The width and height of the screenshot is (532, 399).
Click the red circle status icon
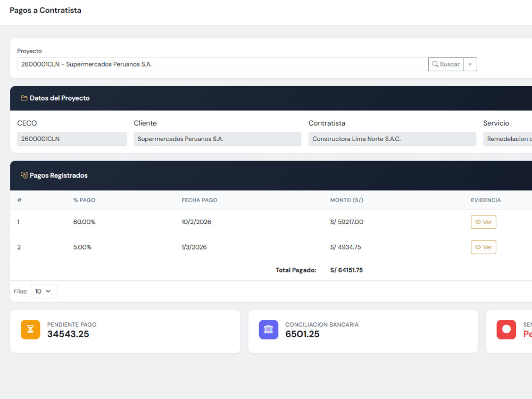pos(506,329)
